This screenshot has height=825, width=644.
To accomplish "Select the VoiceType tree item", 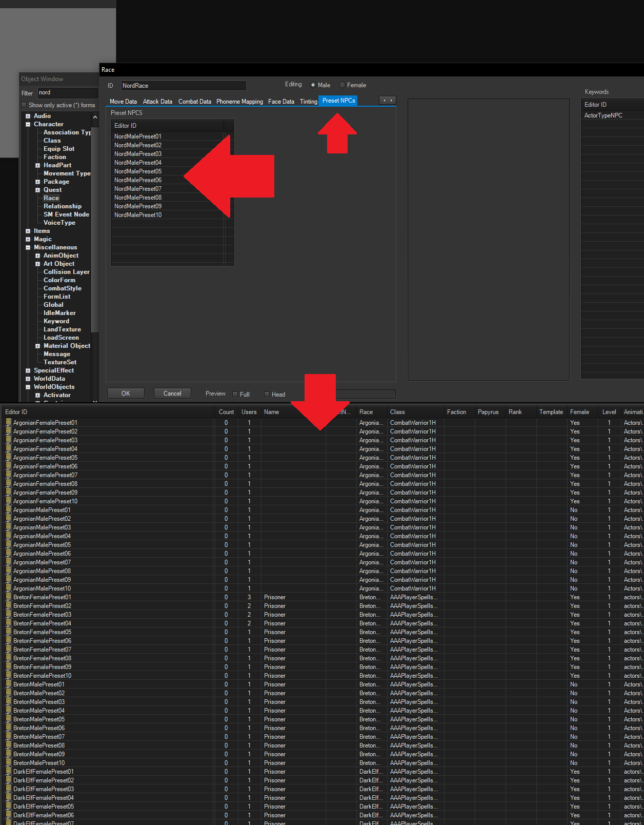I will 59,223.
